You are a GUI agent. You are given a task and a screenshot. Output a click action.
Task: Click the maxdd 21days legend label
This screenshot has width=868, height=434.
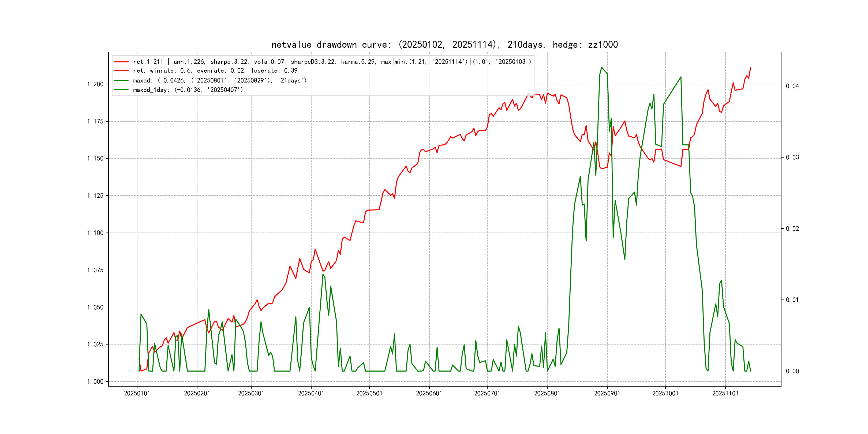coord(220,81)
